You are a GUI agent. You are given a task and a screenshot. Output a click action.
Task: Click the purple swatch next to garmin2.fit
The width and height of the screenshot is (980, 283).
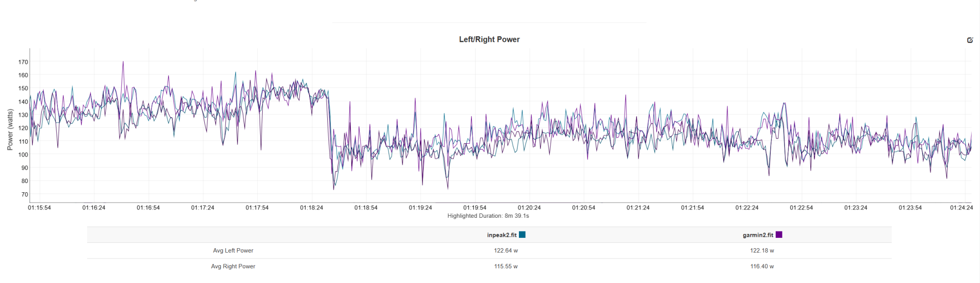click(x=779, y=234)
